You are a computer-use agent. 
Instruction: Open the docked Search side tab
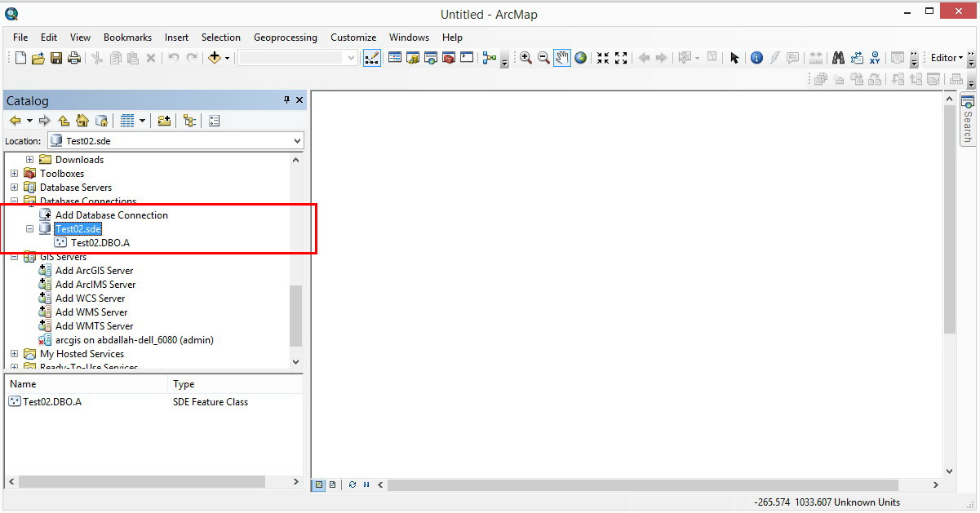(968, 120)
